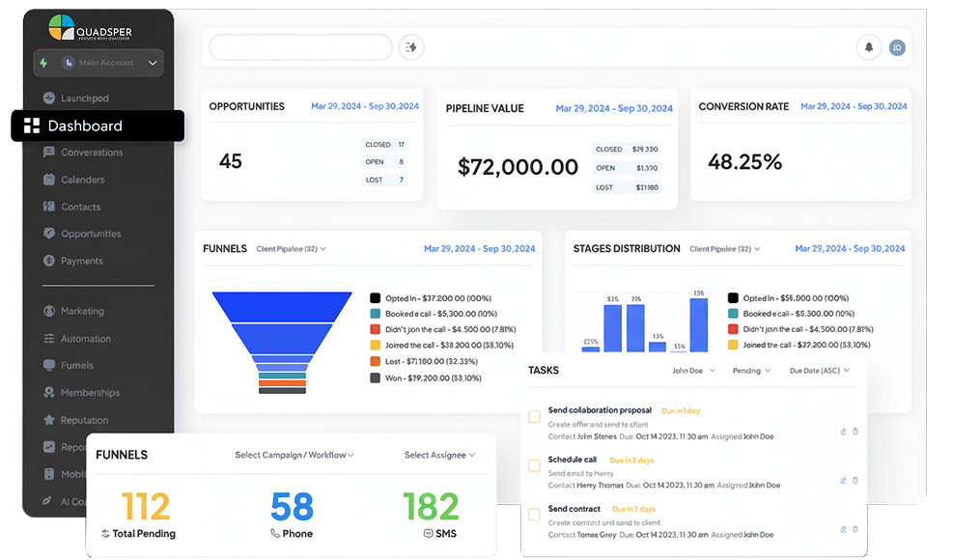Click the lightning quick-action icon beside search

[411, 47]
